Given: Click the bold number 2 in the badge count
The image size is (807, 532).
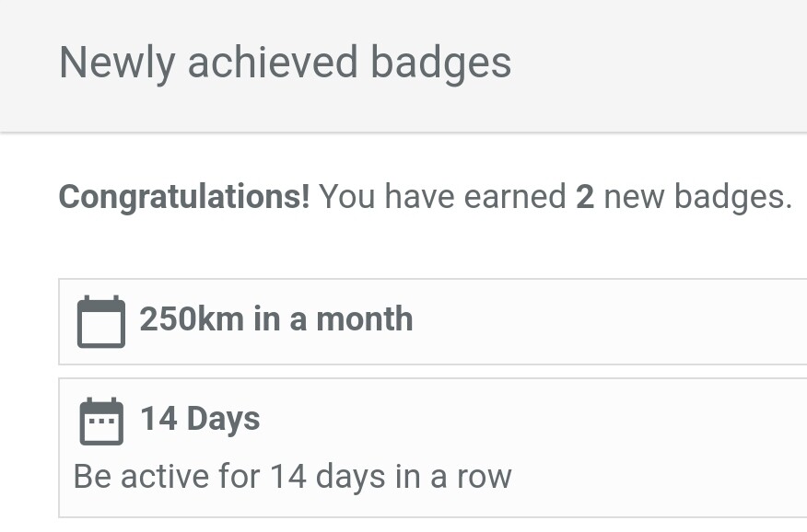Looking at the screenshot, I should (585, 196).
